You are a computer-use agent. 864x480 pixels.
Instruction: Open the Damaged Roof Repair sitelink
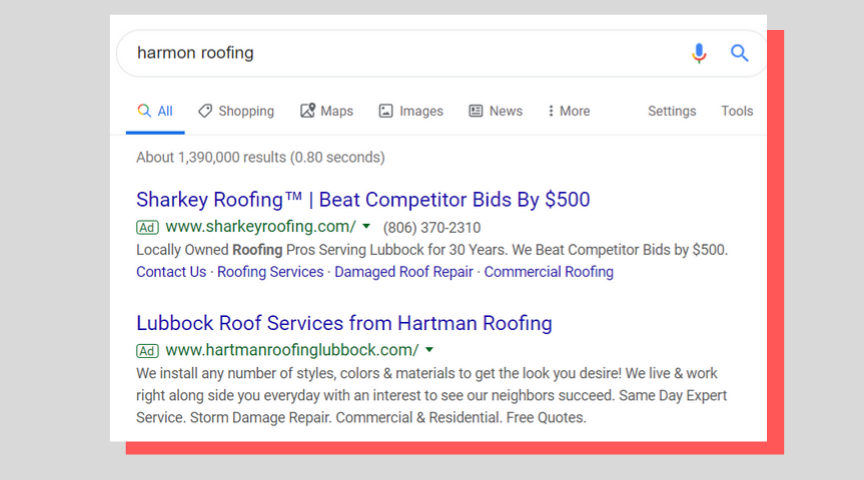[x=404, y=272]
